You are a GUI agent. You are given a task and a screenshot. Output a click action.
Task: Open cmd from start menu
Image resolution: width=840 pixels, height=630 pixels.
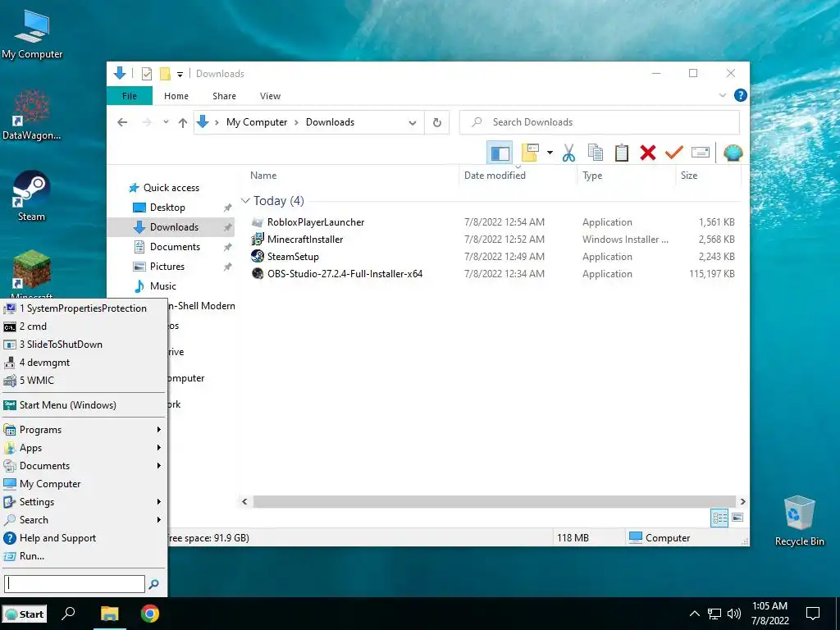tap(84, 326)
